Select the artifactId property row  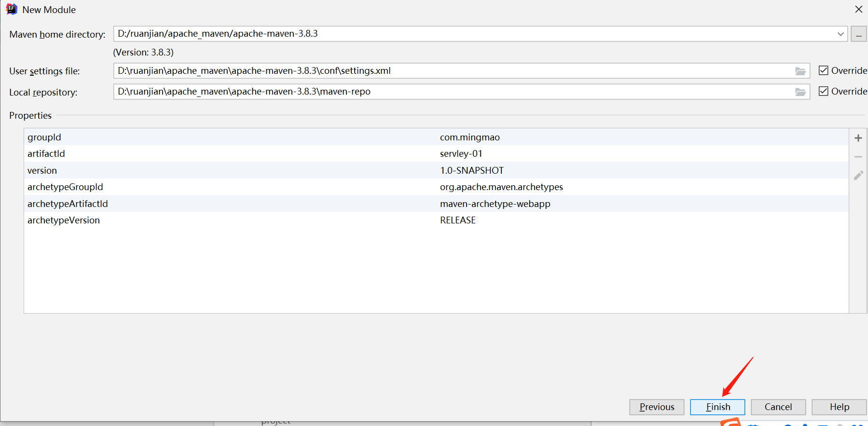436,153
